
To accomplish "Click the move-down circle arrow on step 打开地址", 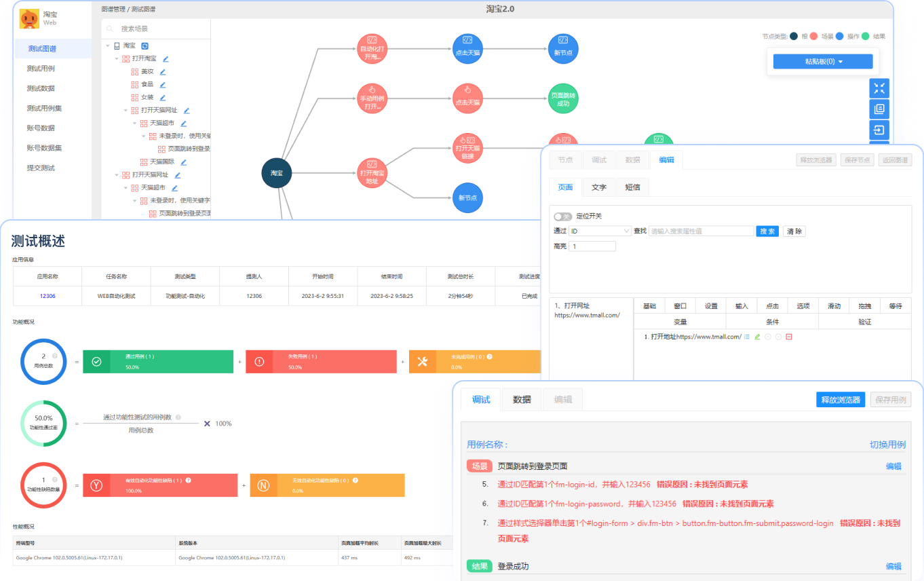I will pos(778,337).
